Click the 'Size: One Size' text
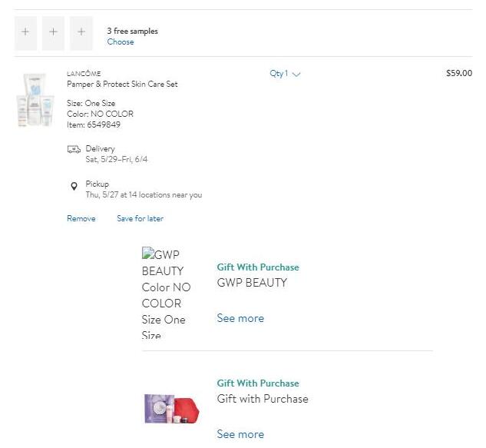486x448 pixels. point(91,103)
